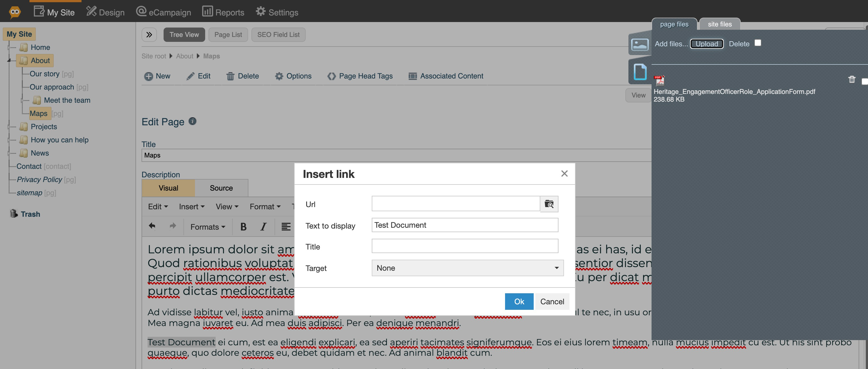Click the Url input field
The image size is (868, 369).
[x=455, y=204]
